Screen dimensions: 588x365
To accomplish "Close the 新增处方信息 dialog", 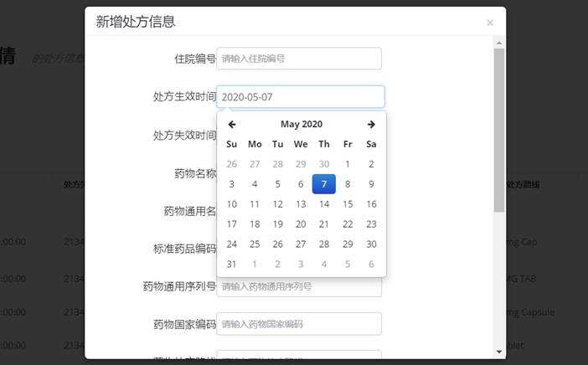I will click(490, 23).
